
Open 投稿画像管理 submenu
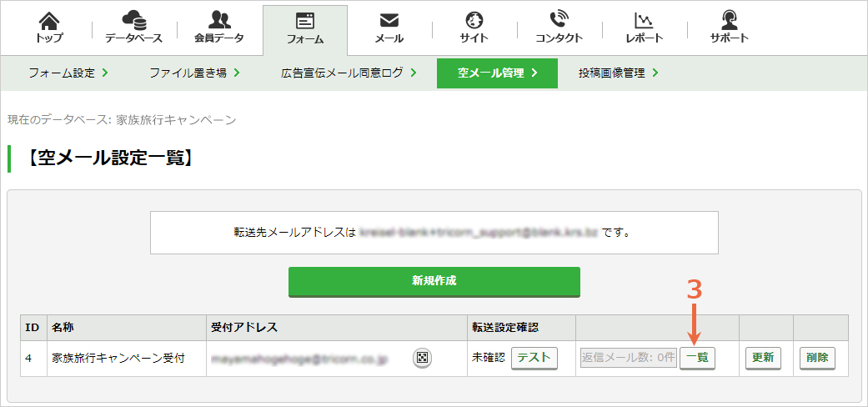click(x=619, y=73)
